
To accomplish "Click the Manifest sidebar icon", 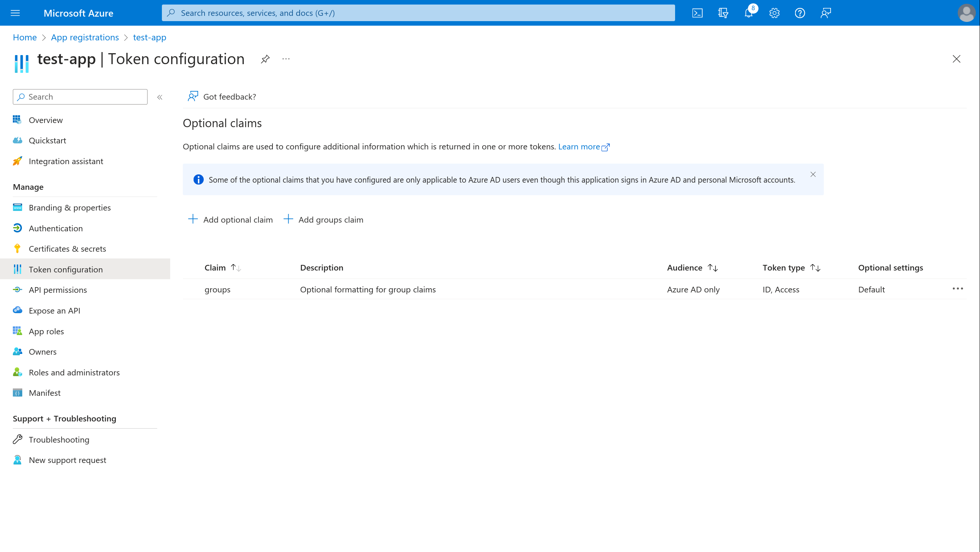I will click(17, 392).
